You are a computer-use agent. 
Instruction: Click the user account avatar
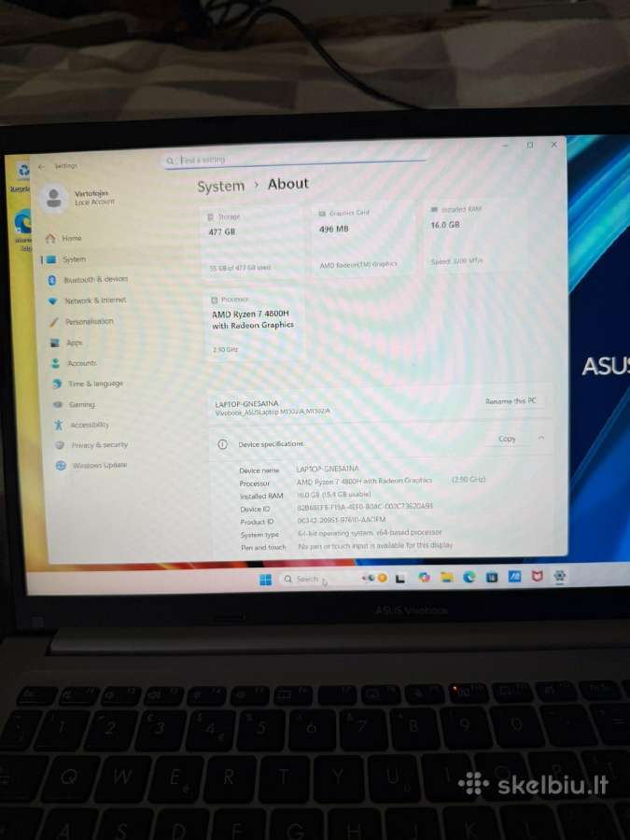pyautogui.click(x=53, y=198)
